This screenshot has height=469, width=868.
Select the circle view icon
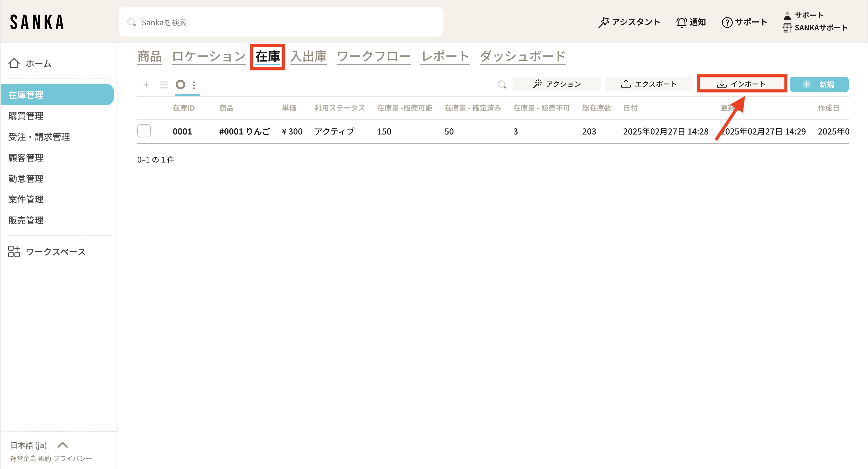pos(181,84)
